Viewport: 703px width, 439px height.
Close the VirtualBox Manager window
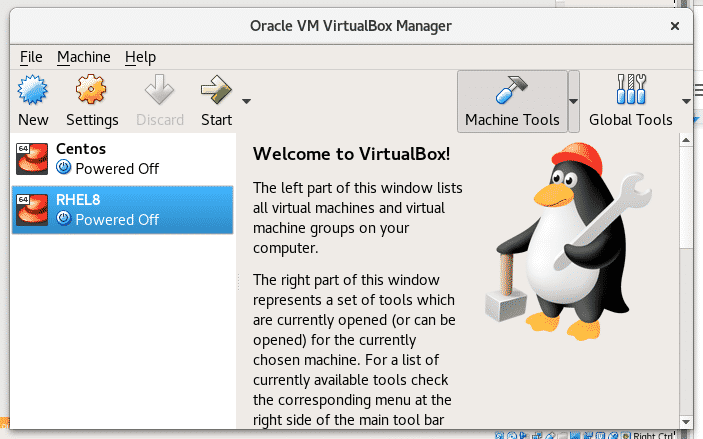675,26
